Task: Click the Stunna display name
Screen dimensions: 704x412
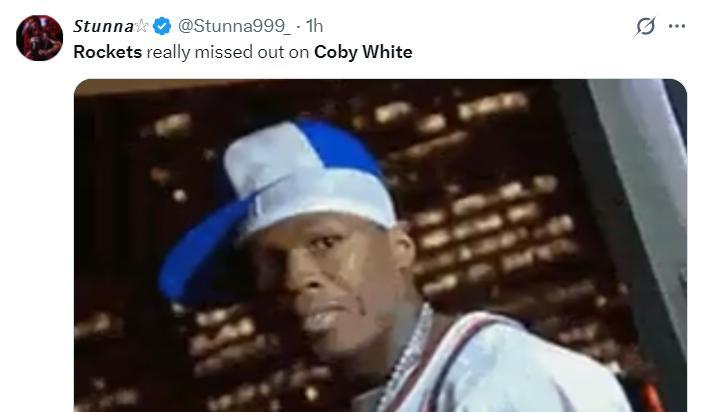Action: pyautogui.click(x=103, y=26)
